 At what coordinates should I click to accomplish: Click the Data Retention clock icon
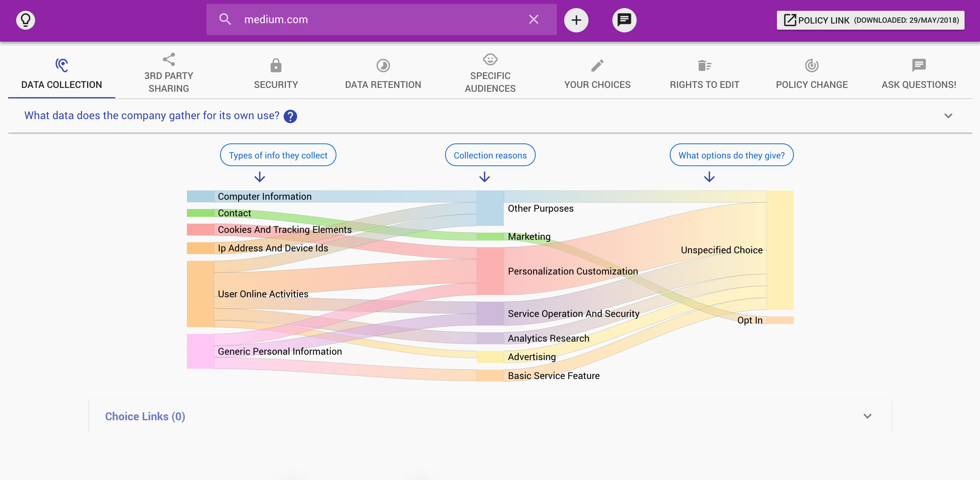point(383,66)
